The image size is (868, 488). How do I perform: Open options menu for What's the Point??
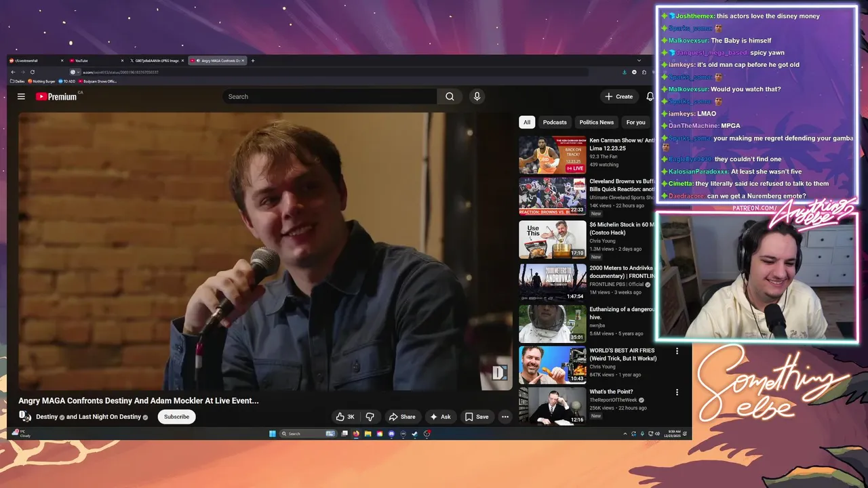coord(677,392)
